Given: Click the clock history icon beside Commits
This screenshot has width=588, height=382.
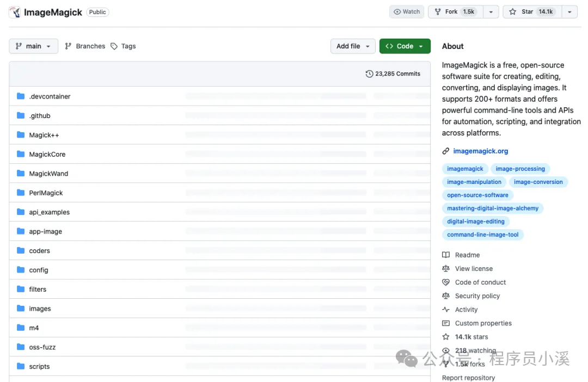Looking at the screenshot, I should click(x=369, y=74).
